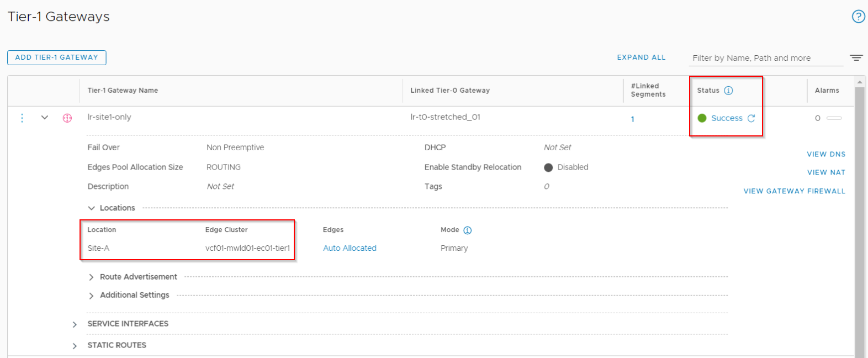Click the EXPAND ALL link

641,57
